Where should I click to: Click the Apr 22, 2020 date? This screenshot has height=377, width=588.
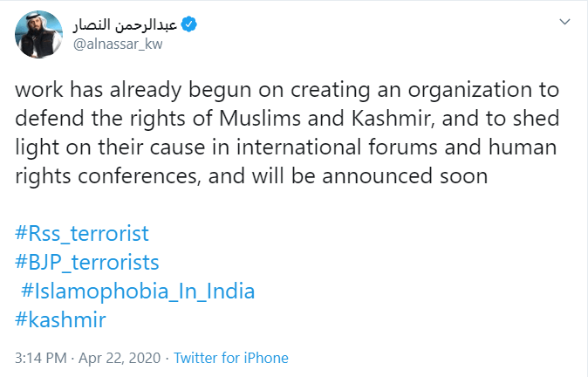124,358
